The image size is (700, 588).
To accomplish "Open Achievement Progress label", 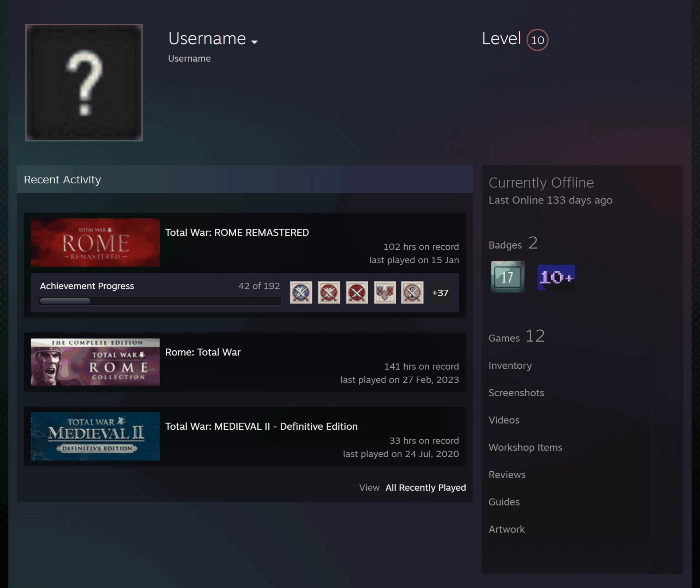I will coord(87,286).
